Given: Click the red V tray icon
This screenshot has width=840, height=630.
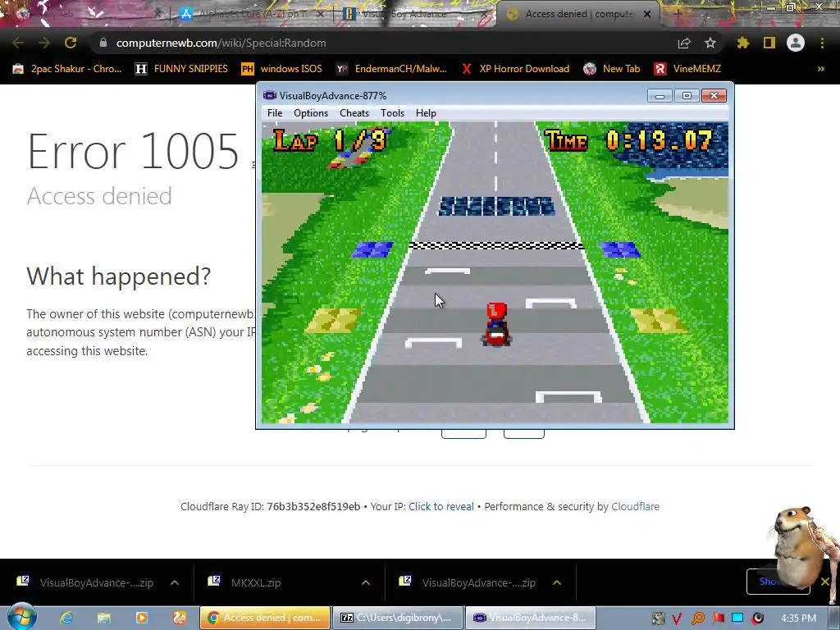Looking at the screenshot, I should click(678, 619).
